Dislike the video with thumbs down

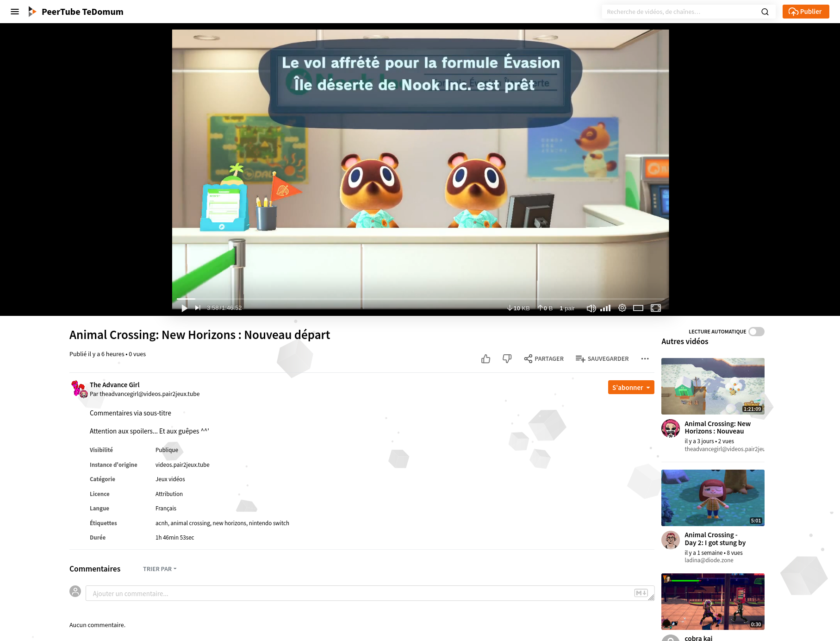click(x=507, y=359)
